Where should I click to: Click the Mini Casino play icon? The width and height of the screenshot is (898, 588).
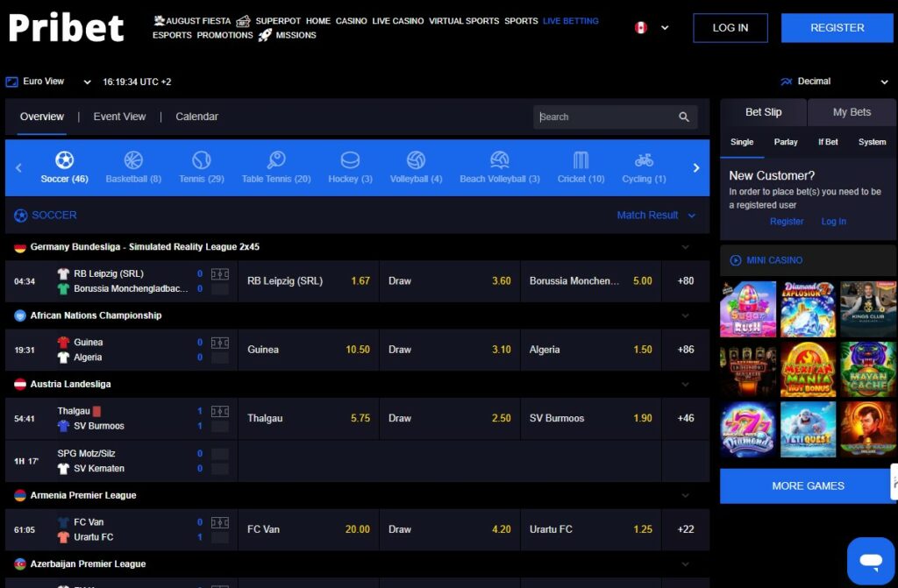coord(736,260)
